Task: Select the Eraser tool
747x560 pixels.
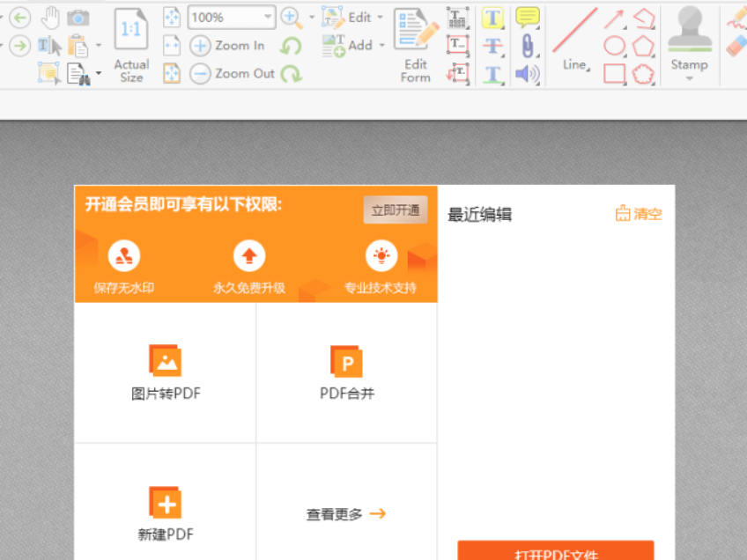Action: pos(736,46)
